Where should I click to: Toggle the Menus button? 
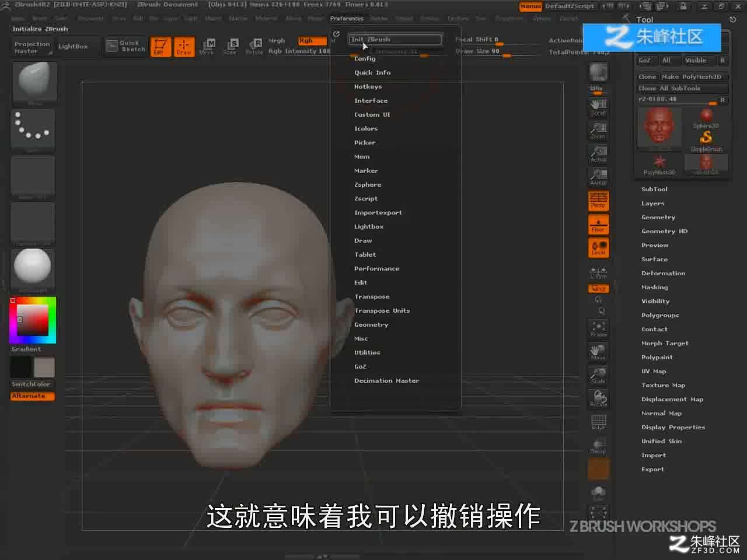pos(530,6)
